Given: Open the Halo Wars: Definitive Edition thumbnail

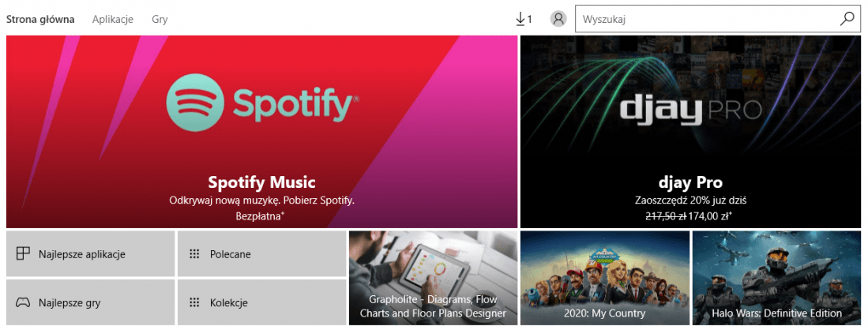Looking at the screenshot, I should [776, 278].
